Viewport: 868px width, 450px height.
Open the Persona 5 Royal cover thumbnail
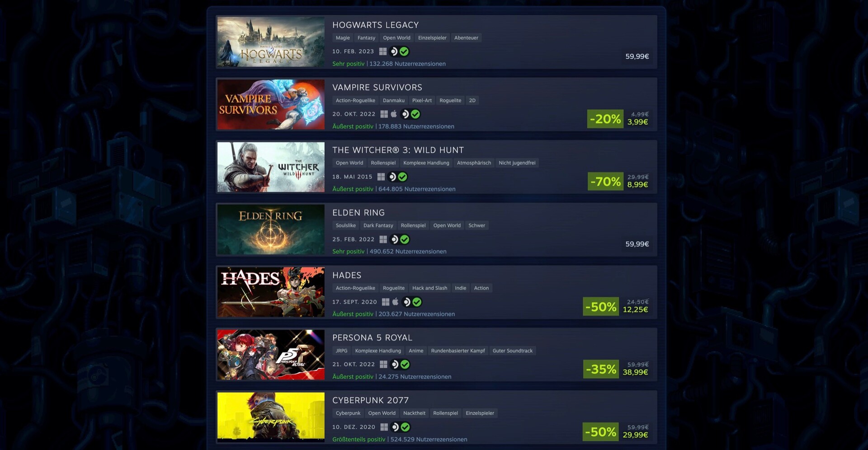[271, 355]
